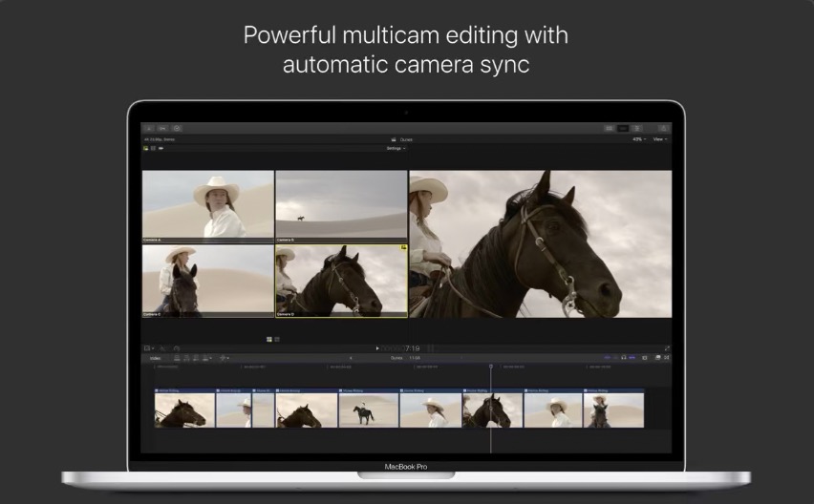Click the fullscreen viewer arrows icon
The width and height of the screenshot is (814, 504).
[x=667, y=348]
